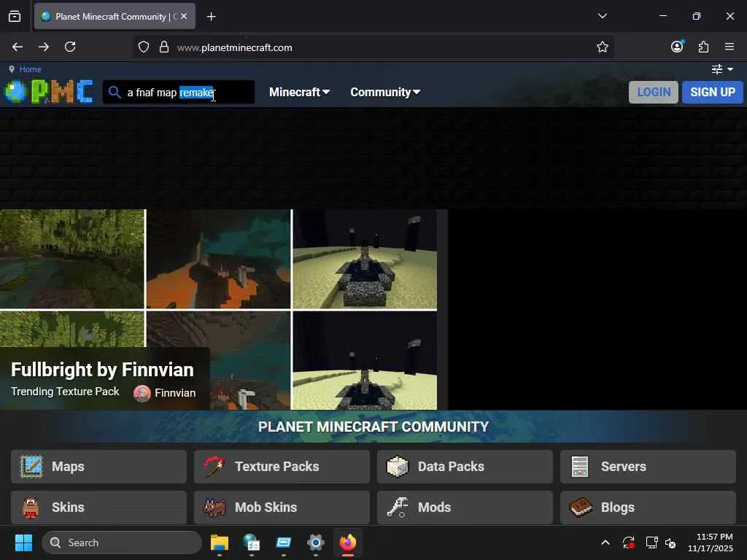
Task: Go back to previous page
Action: pos(18,47)
